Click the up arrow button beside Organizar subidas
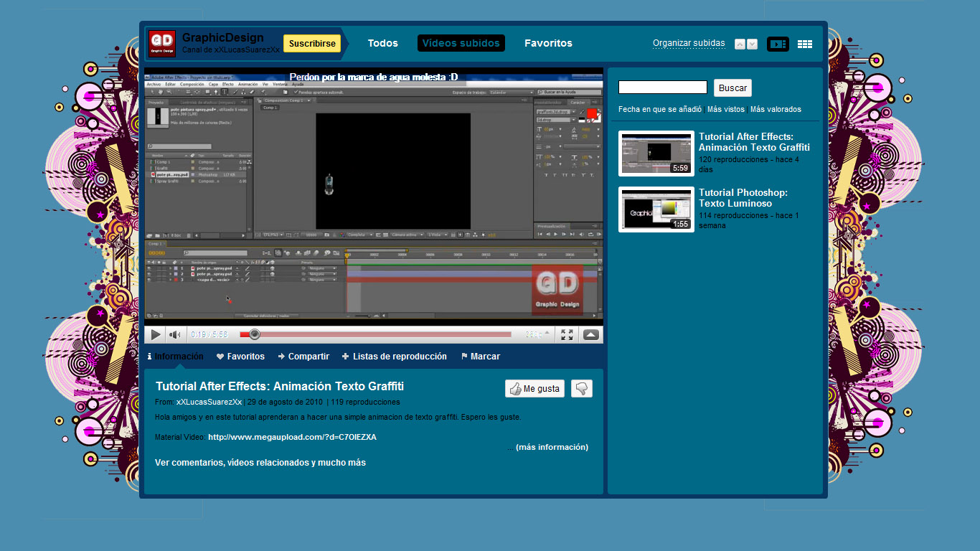 click(x=740, y=44)
